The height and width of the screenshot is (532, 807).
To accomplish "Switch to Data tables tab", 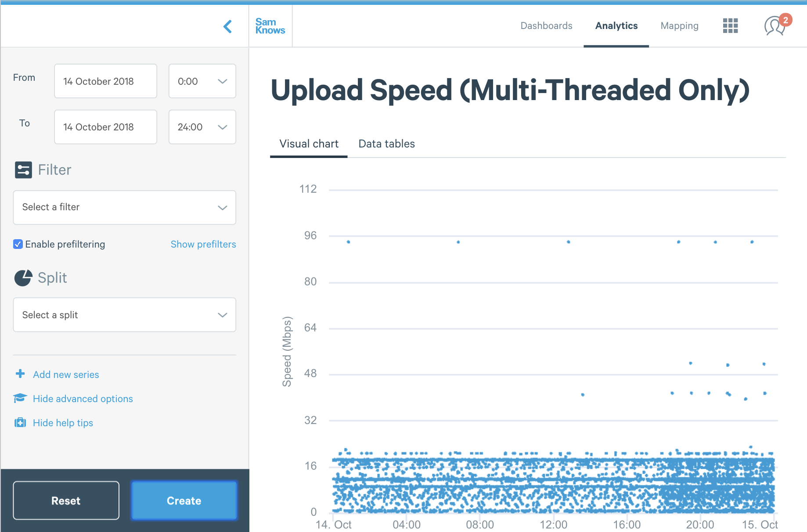I will point(386,144).
